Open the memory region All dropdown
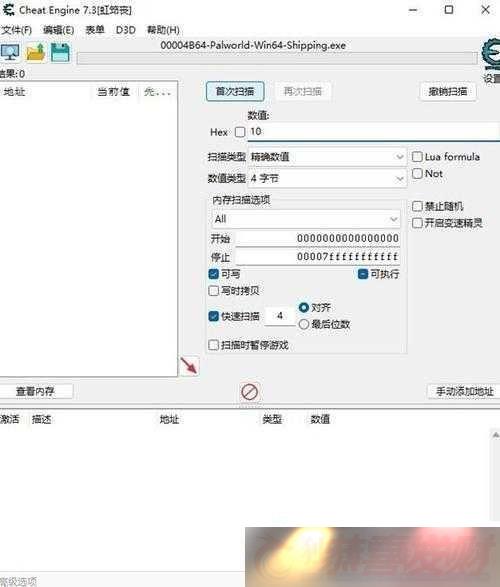 pyautogui.click(x=306, y=219)
